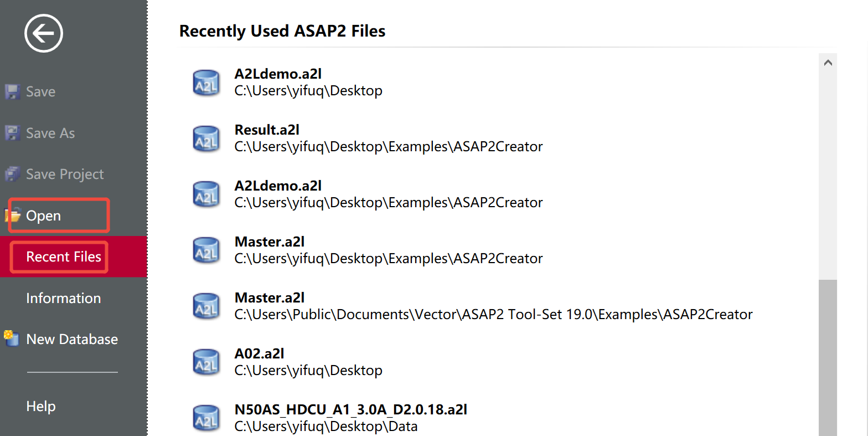The width and height of the screenshot is (868, 436).
Task: Click the Save Project icon
Action: click(12, 175)
